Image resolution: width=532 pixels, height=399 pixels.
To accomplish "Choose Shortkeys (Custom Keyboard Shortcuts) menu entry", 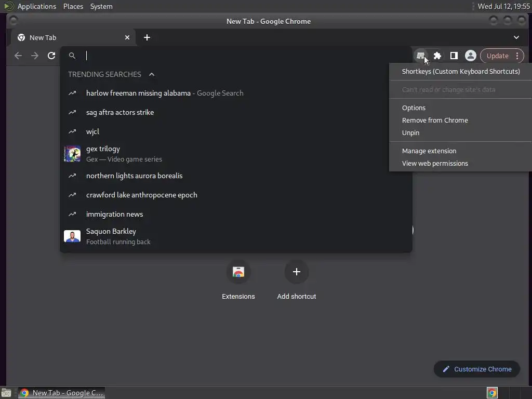I will (x=461, y=72).
